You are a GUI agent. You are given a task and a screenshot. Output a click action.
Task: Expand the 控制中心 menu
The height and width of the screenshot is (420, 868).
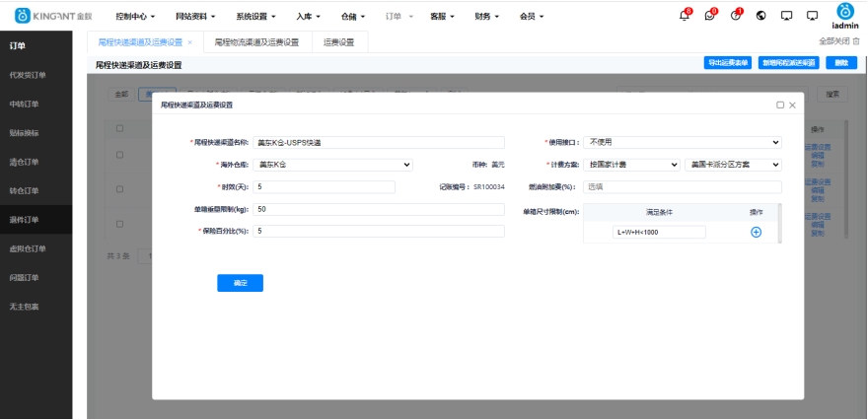pos(135,17)
